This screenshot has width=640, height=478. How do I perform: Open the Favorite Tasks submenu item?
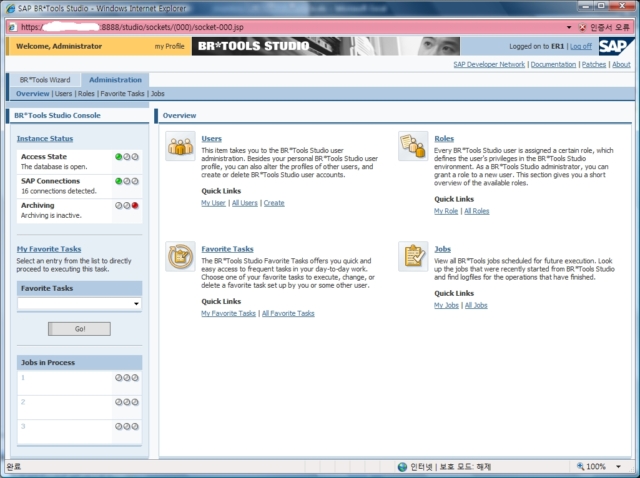(122, 94)
